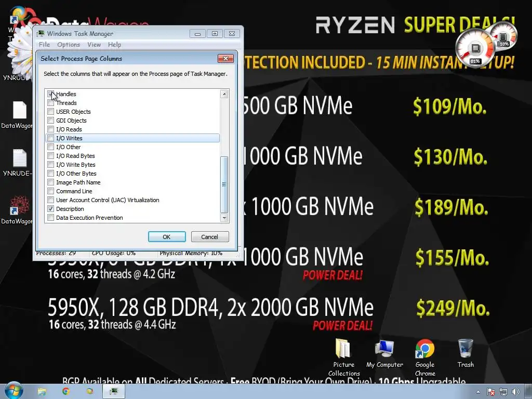Activate the Task Manager taskbar button
This screenshot has width=532, height=399.
[114, 392]
